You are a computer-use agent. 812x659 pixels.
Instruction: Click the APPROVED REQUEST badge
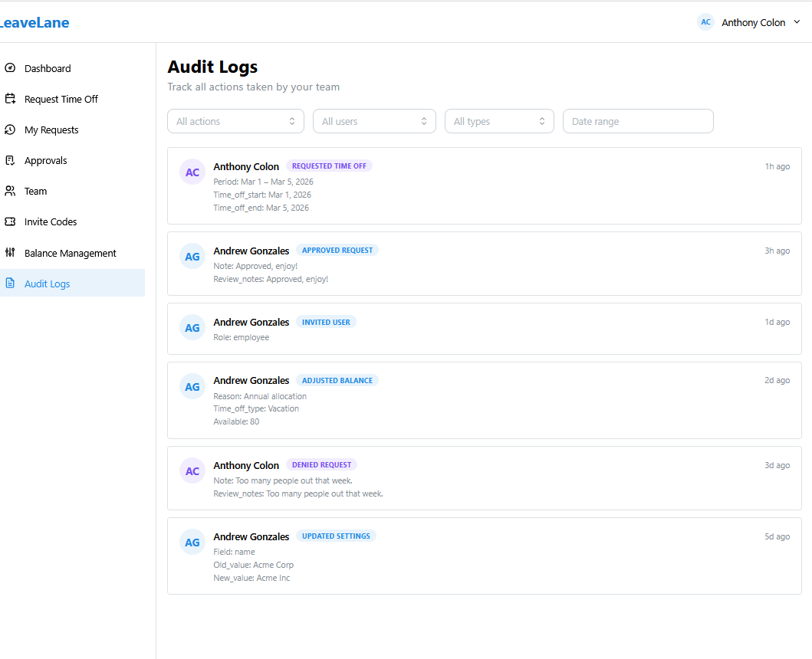[x=337, y=250]
